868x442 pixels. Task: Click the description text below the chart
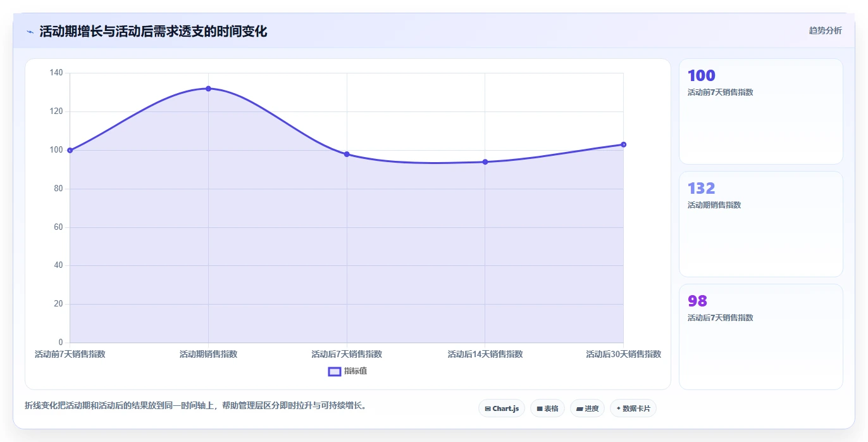point(195,405)
